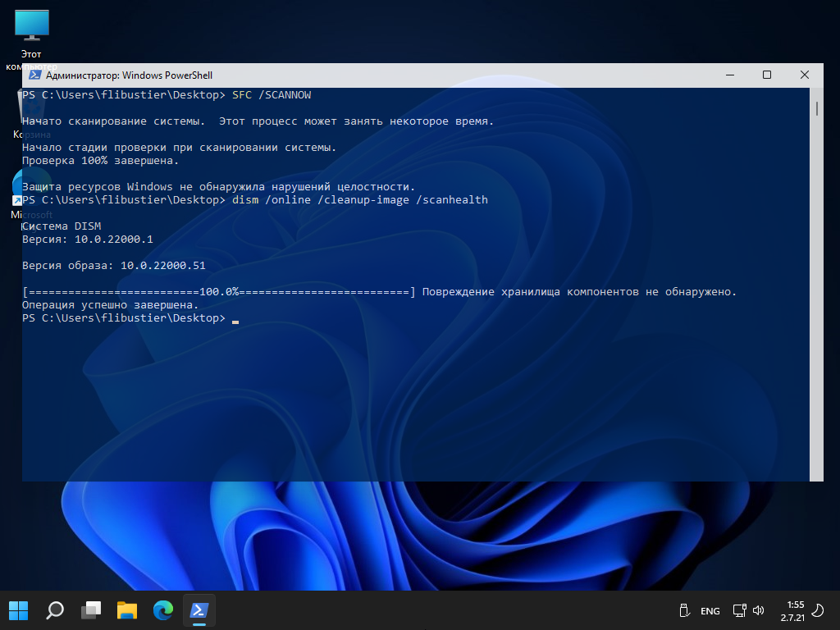
Task: Open the clock and date flyout
Action: click(794, 610)
